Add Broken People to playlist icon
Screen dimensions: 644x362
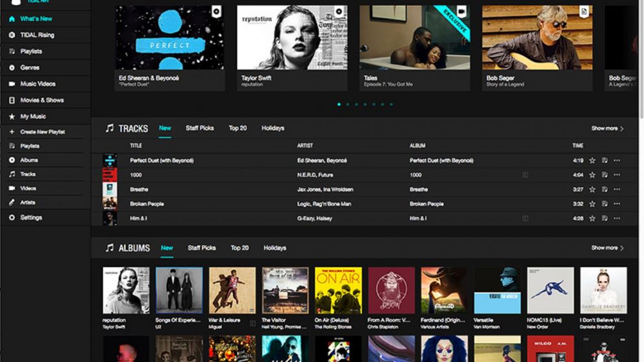604,204
